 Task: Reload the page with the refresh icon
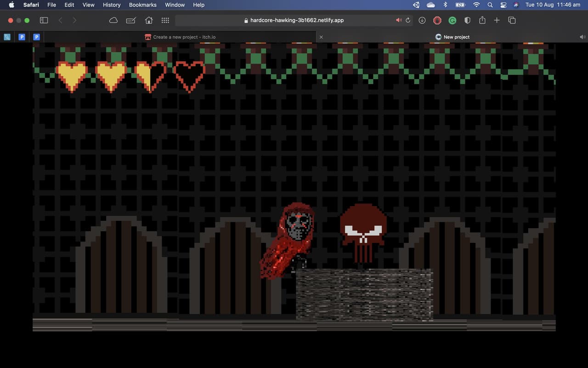pyautogui.click(x=408, y=20)
